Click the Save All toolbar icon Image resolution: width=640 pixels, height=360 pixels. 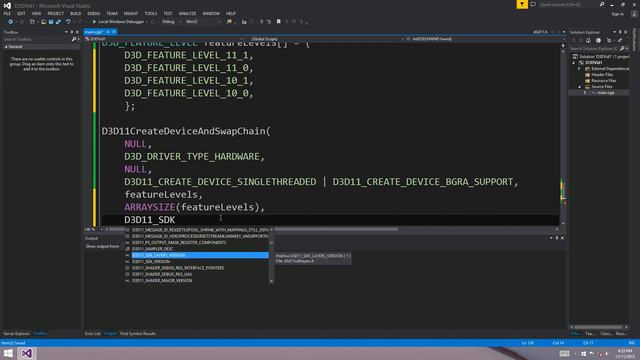pos(58,22)
